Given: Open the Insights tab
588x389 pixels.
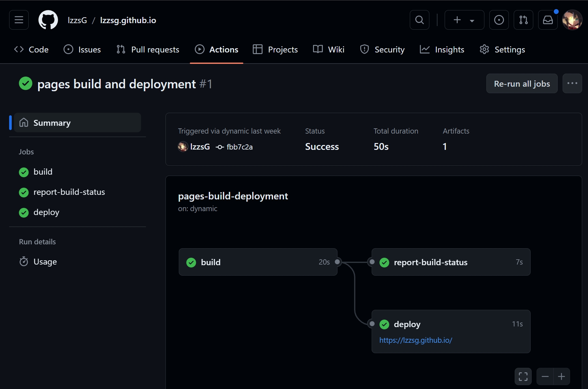Looking at the screenshot, I should point(442,50).
